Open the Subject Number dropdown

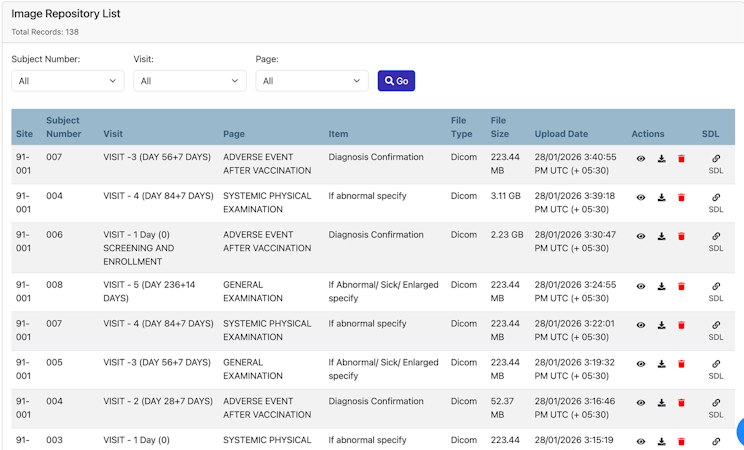68,81
